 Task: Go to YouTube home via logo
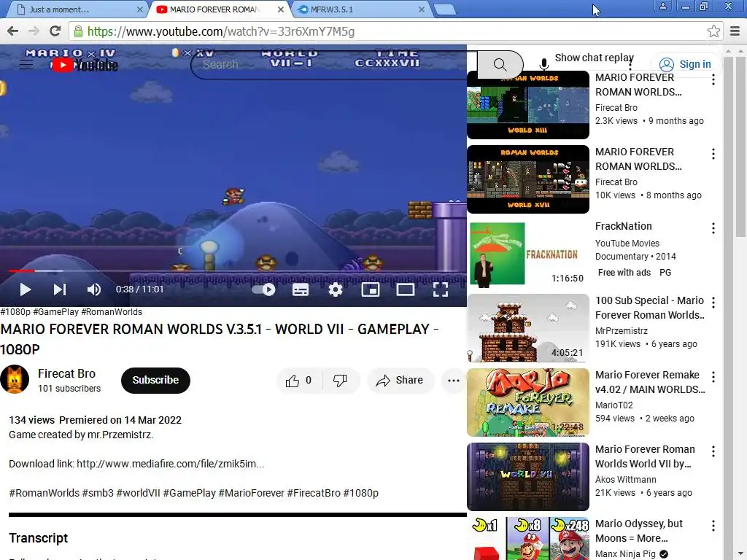85,65
